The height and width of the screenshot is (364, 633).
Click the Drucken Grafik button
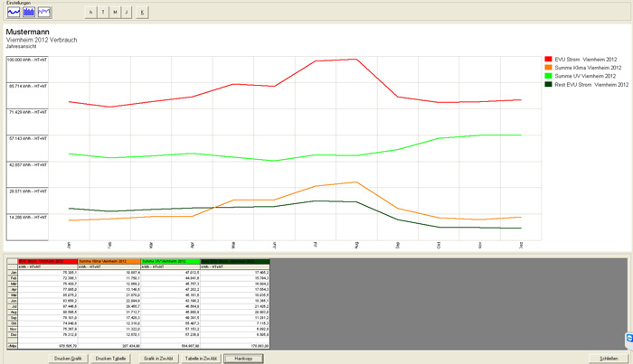(67, 358)
